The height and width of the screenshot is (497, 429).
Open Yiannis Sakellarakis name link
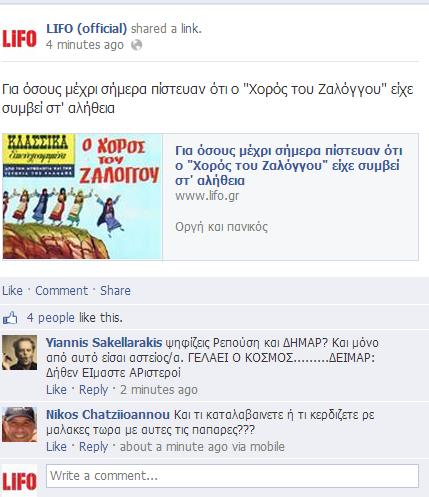coord(104,343)
